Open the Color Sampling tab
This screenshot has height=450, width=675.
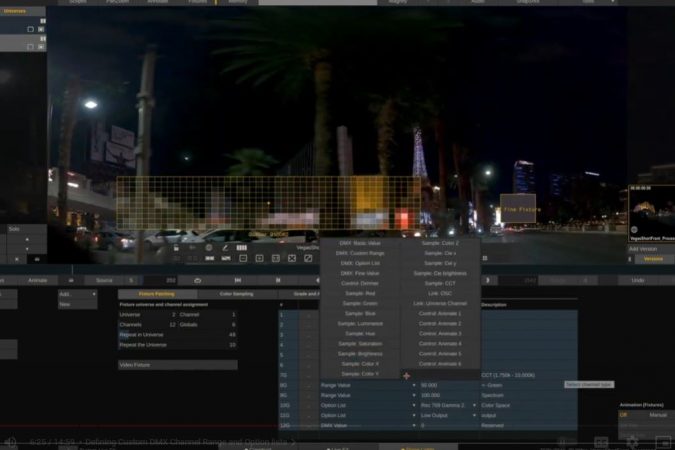(236, 294)
